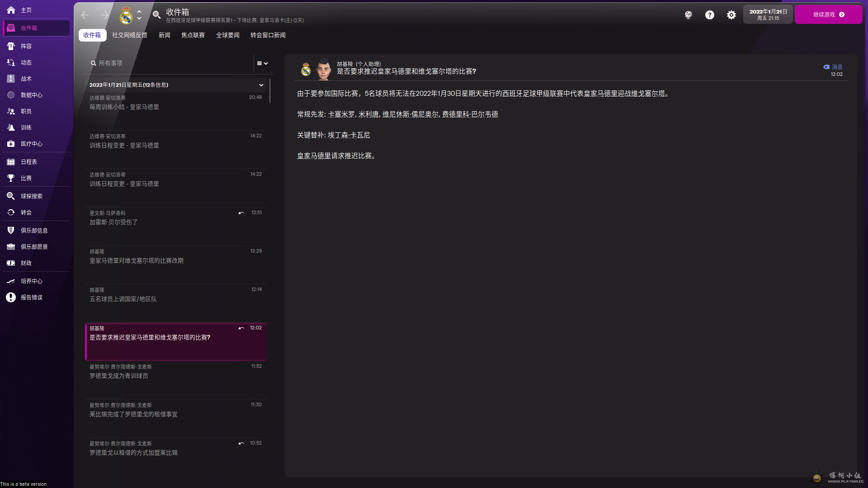Click the 米利唐 player link
The image size is (868, 488).
(x=368, y=114)
